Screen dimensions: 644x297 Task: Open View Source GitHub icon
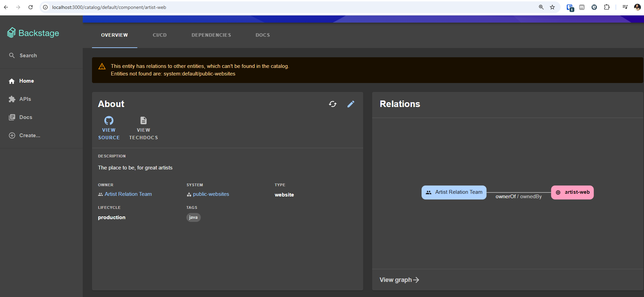(x=109, y=121)
